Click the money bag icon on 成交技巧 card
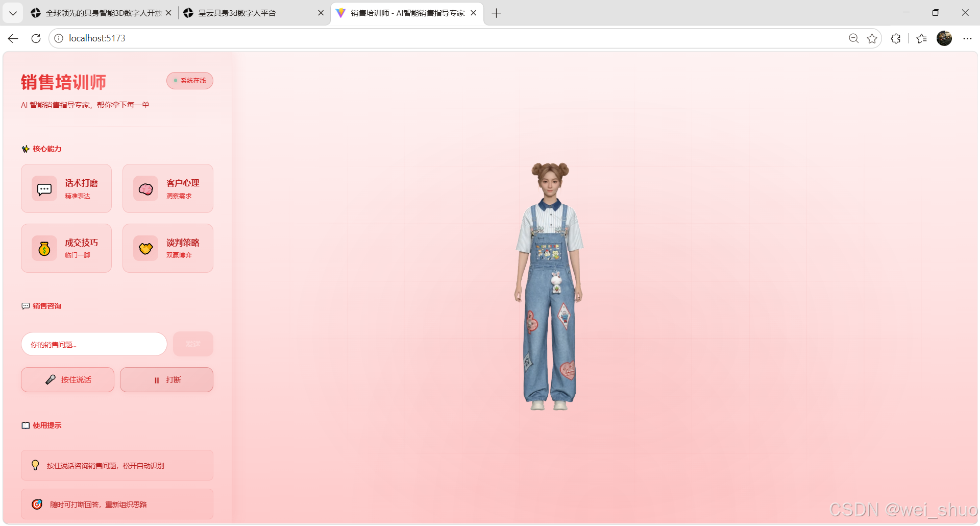 [44, 249]
